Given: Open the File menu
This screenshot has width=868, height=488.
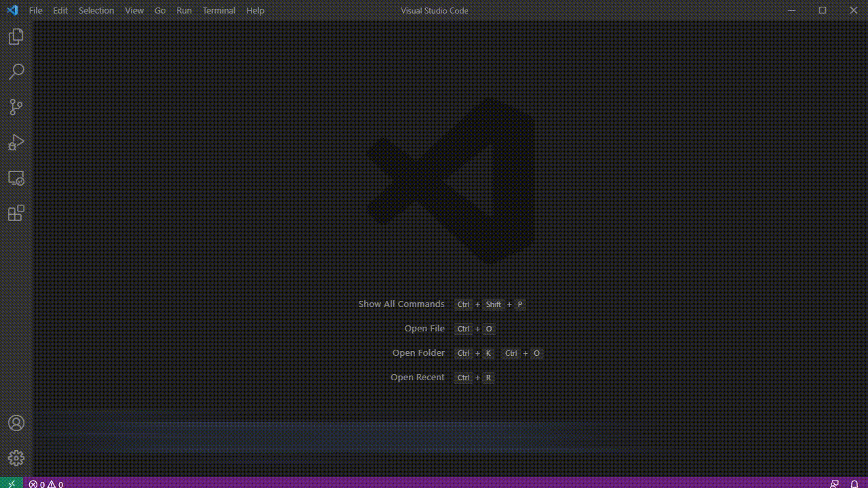Looking at the screenshot, I should (35, 10).
